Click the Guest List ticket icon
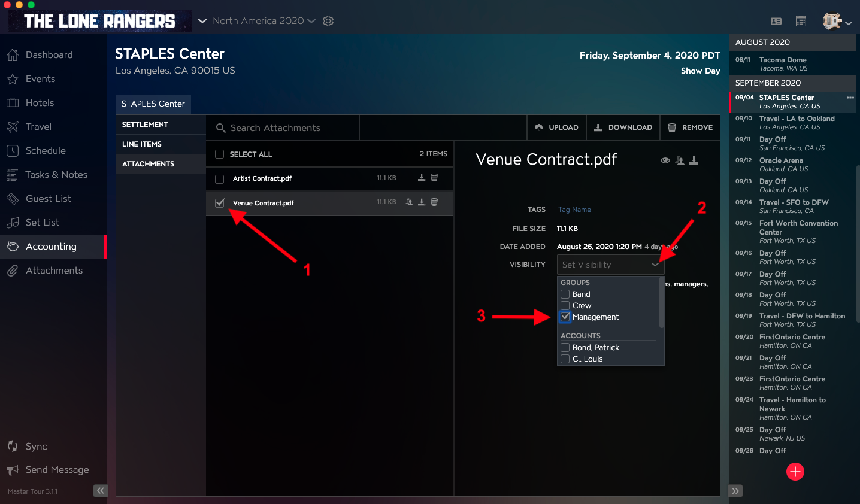This screenshot has height=504, width=860. tap(13, 199)
